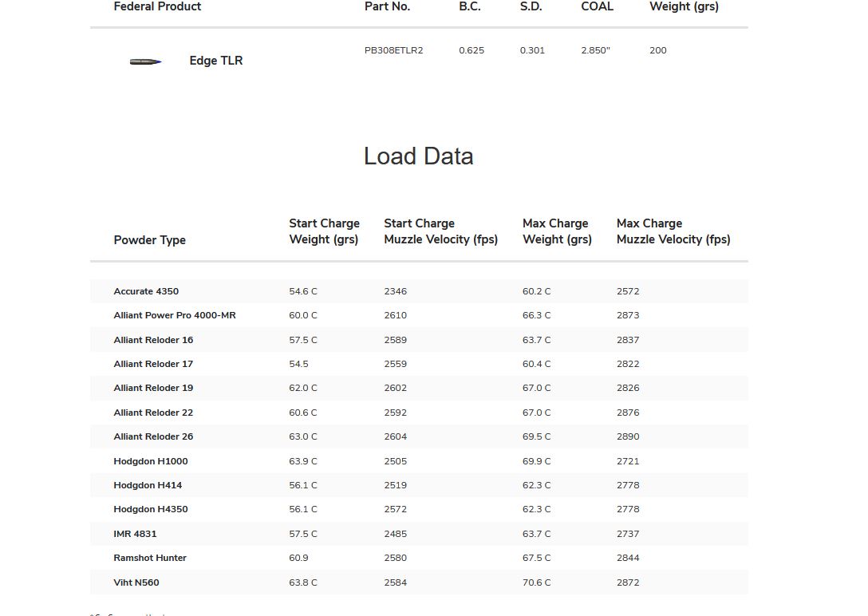Select the Alliant Power Pro 4000-MR row
868x616 pixels.
pyautogui.click(x=419, y=315)
